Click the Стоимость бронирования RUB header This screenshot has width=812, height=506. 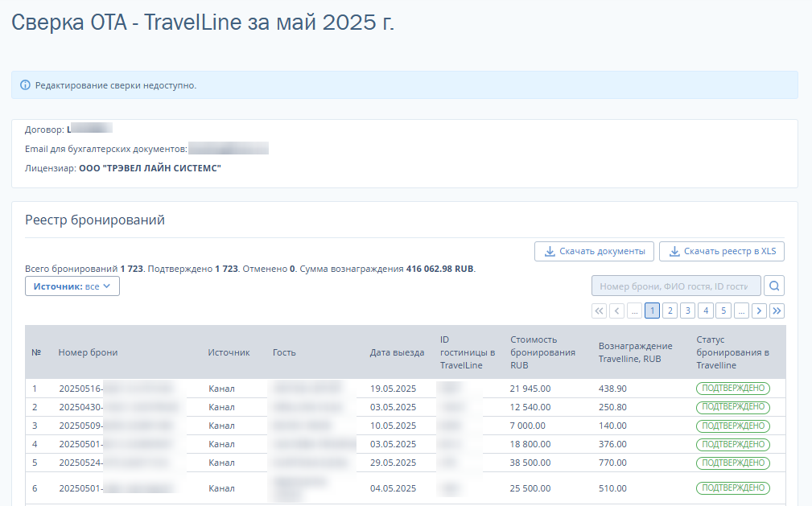542,352
